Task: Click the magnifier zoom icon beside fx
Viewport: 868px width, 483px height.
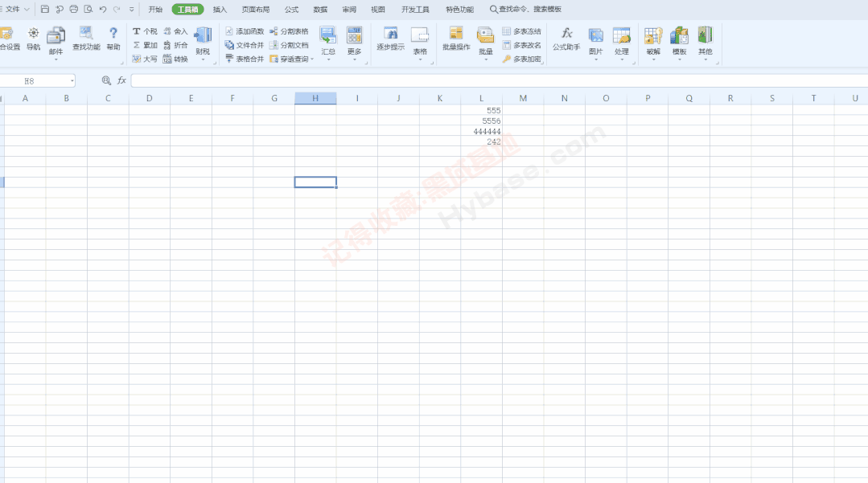Action: pyautogui.click(x=106, y=81)
